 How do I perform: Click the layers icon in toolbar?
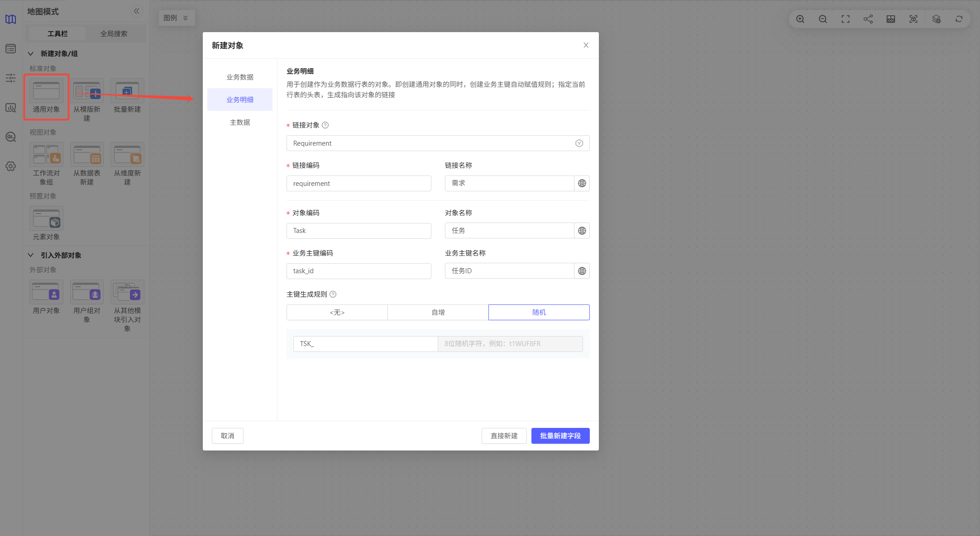pos(937,19)
